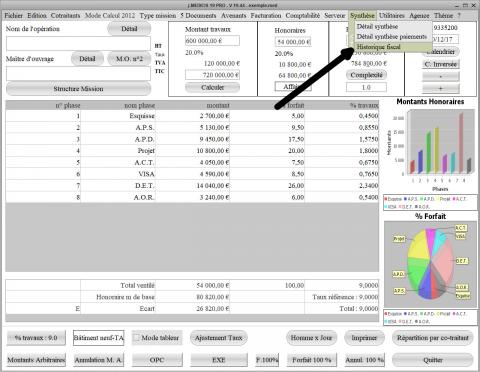Viewport: 480px width, 372px height.
Task: Click the Montant travaux HT input field
Action: pyautogui.click(x=212, y=41)
